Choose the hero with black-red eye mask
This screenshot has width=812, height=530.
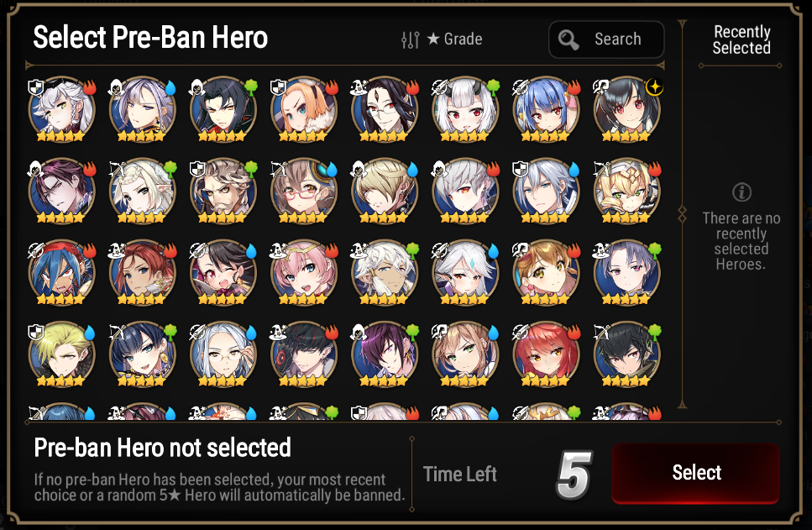[x=303, y=354]
